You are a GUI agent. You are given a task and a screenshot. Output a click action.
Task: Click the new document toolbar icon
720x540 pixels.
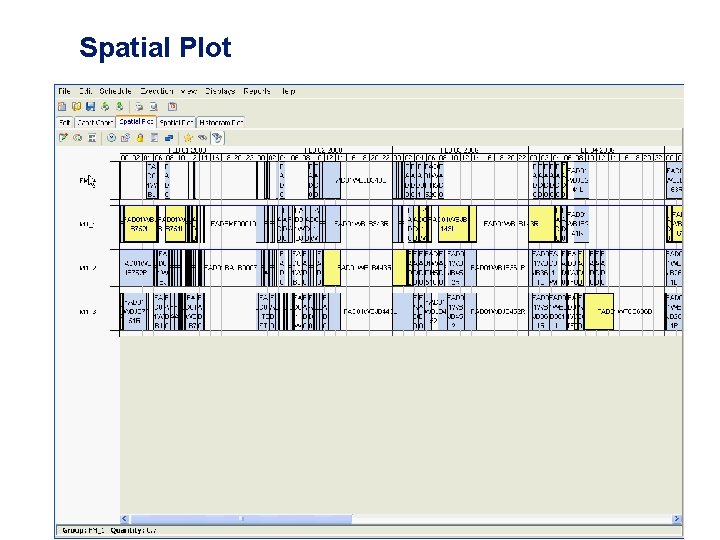(62, 107)
